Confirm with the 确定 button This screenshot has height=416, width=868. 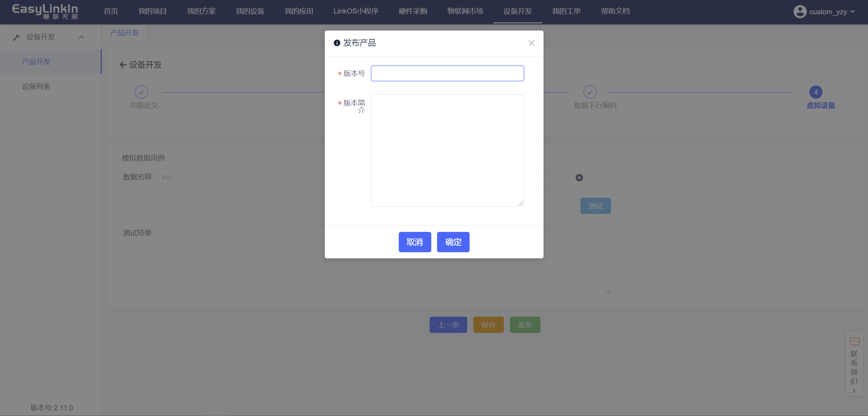(x=453, y=242)
